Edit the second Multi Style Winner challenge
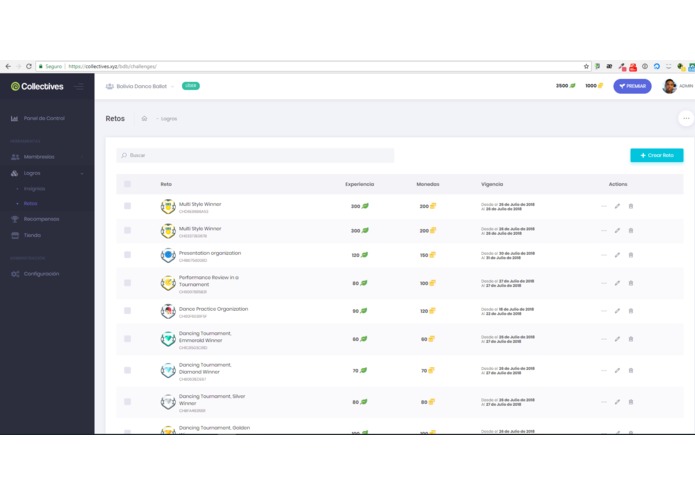 617,230
